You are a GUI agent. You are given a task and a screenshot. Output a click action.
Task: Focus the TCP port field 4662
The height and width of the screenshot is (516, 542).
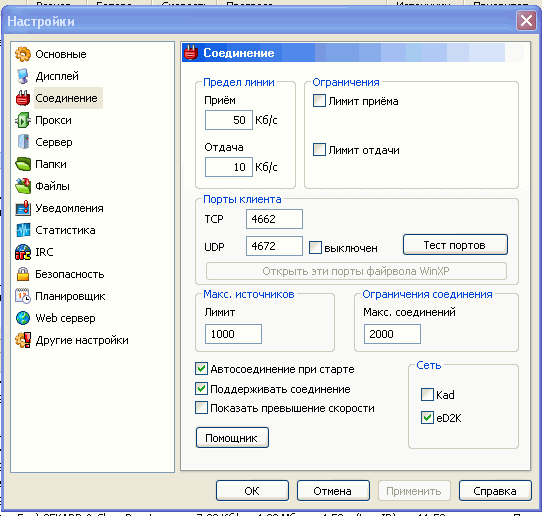[274, 219]
